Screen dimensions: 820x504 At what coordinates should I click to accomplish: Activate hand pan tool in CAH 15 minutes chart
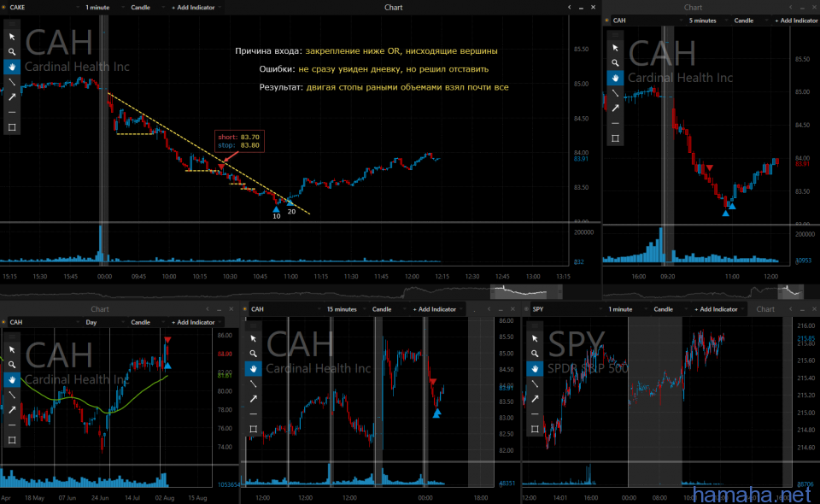(254, 368)
